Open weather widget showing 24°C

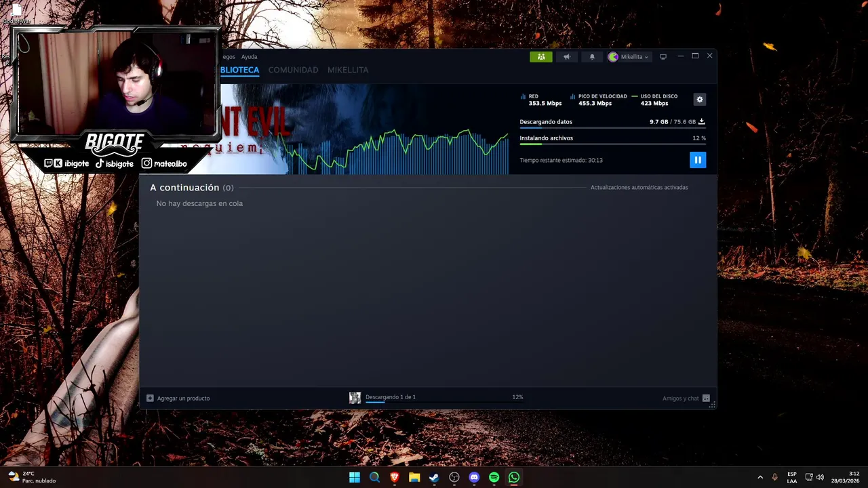pyautogui.click(x=31, y=477)
